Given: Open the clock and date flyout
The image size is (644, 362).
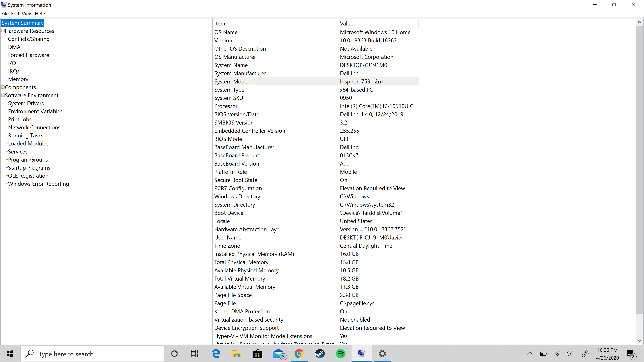Looking at the screenshot, I should click(x=607, y=354).
